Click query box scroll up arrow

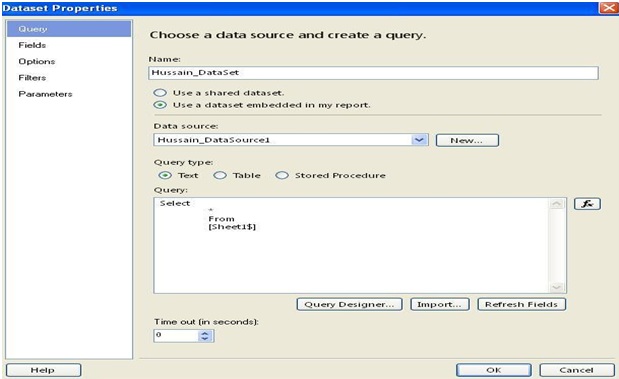(x=557, y=204)
